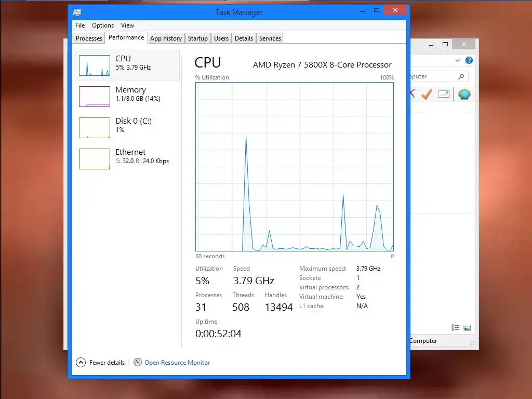Click the Maximum speed 3.79 GHz value

pyautogui.click(x=368, y=269)
